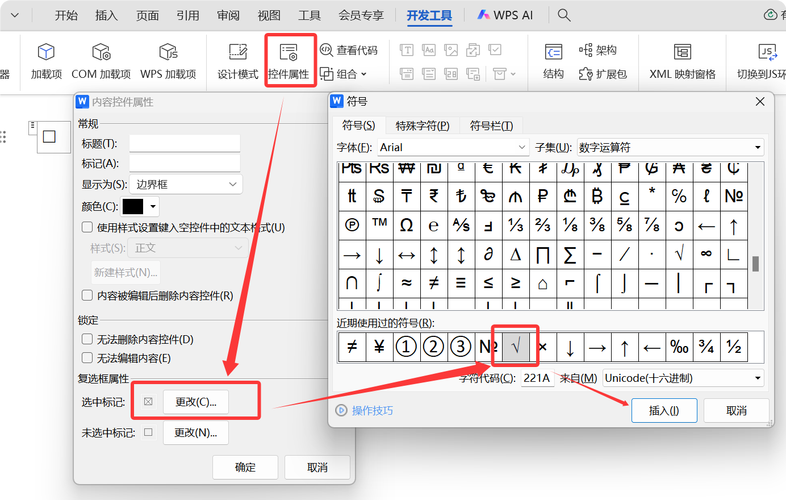This screenshot has height=500, width=786.
Task: Close the 符号 dialog
Action: [760, 102]
